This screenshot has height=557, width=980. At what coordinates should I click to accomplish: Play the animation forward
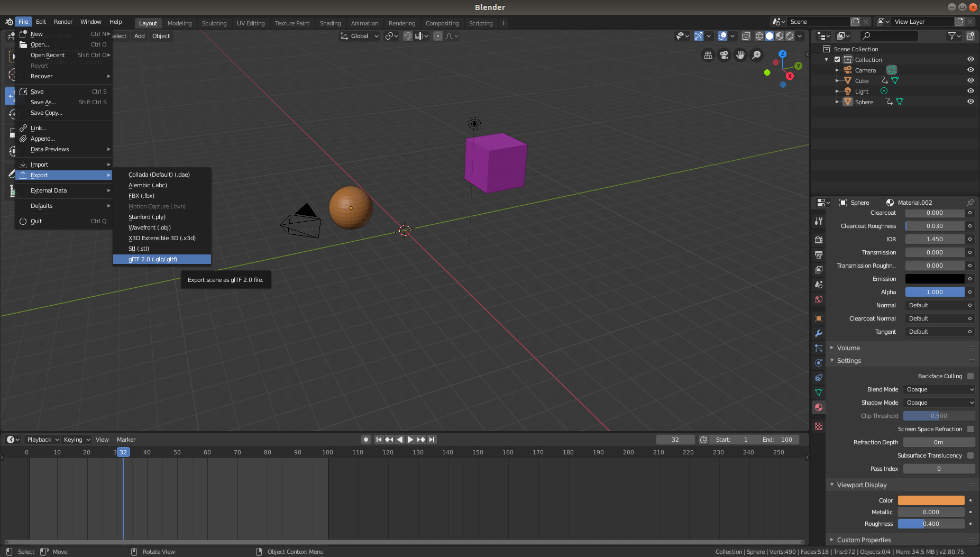point(410,440)
